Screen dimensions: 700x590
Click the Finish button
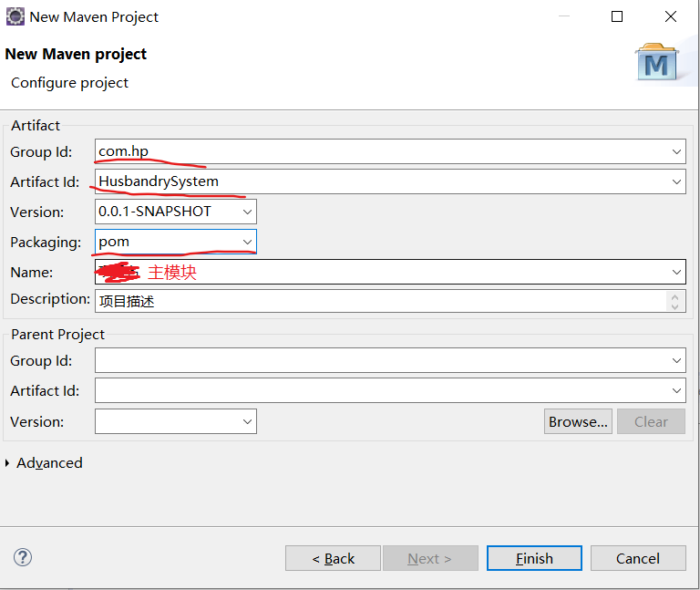(534, 558)
